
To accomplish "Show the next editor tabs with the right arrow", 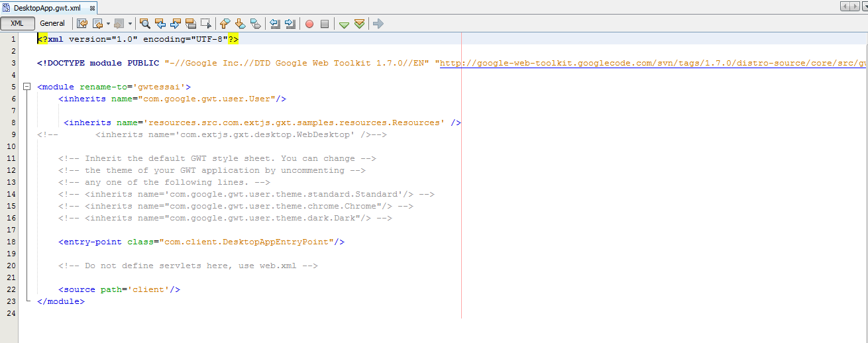I will [x=855, y=6].
